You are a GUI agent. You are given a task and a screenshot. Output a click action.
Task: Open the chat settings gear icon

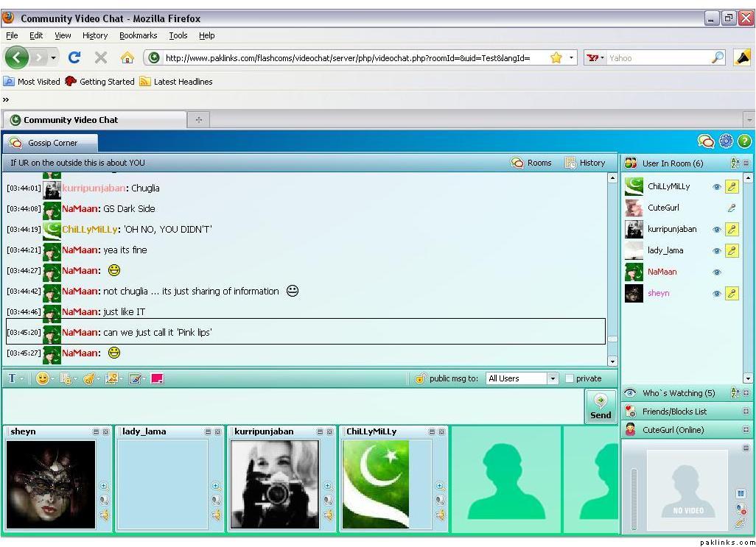(726, 141)
